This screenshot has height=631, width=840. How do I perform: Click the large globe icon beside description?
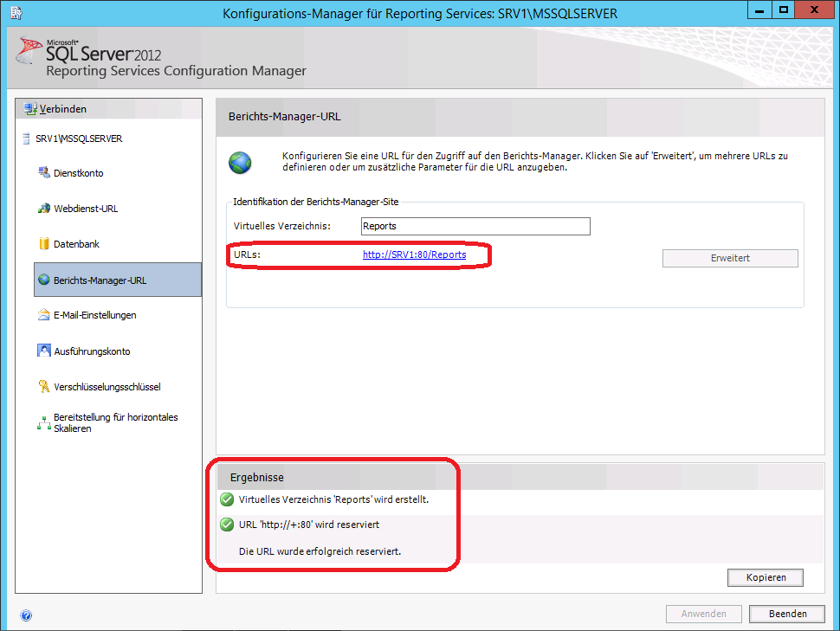[x=240, y=163]
